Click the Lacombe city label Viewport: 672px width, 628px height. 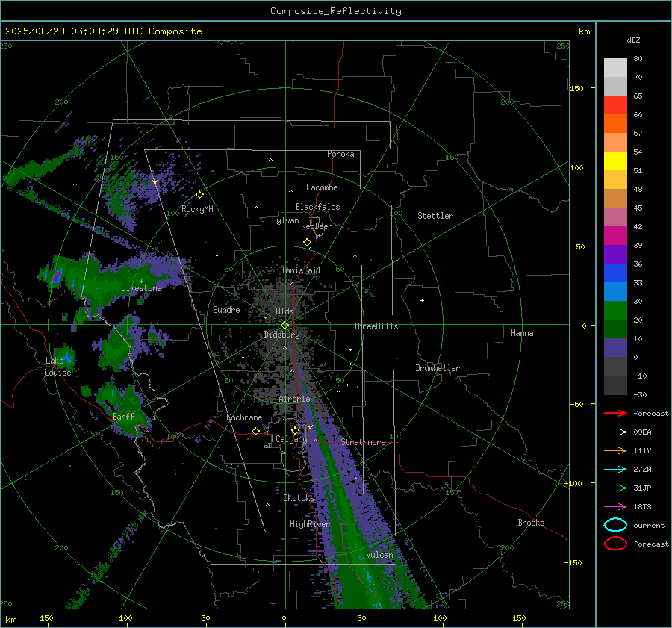tap(322, 187)
